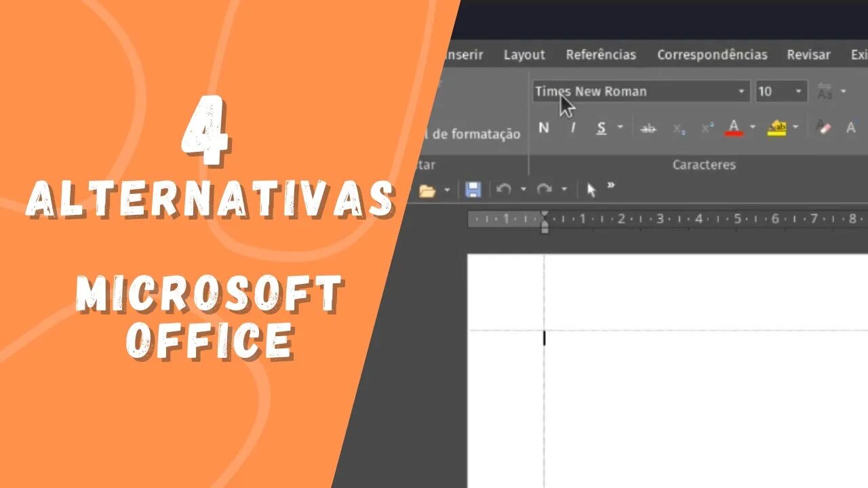The width and height of the screenshot is (868, 488).
Task: Expand the open-folder recent files arrow
Action: pos(446,190)
